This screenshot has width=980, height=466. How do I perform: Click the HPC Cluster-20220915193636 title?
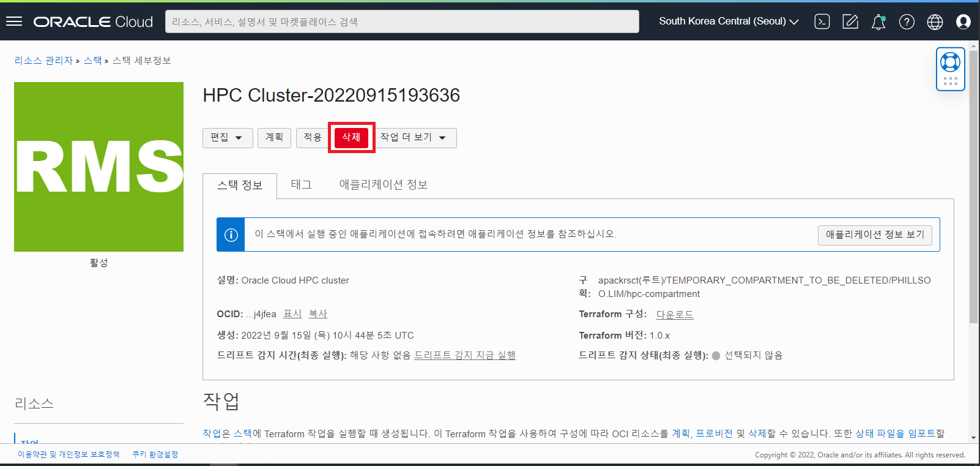click(x=332, y=96)
